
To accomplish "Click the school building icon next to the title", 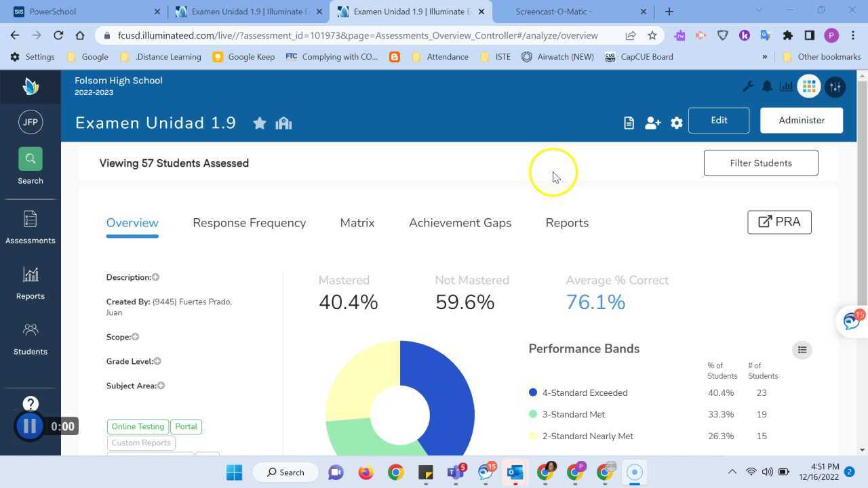I will click(x=283, y=123).
